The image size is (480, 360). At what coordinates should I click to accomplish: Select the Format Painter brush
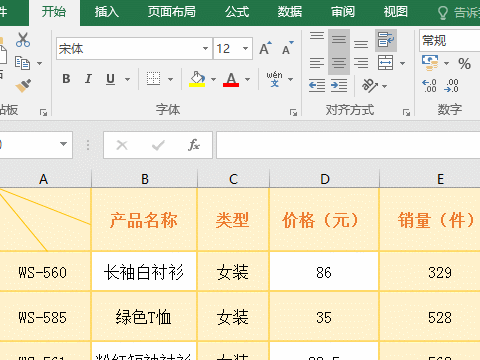coord(23,85)
